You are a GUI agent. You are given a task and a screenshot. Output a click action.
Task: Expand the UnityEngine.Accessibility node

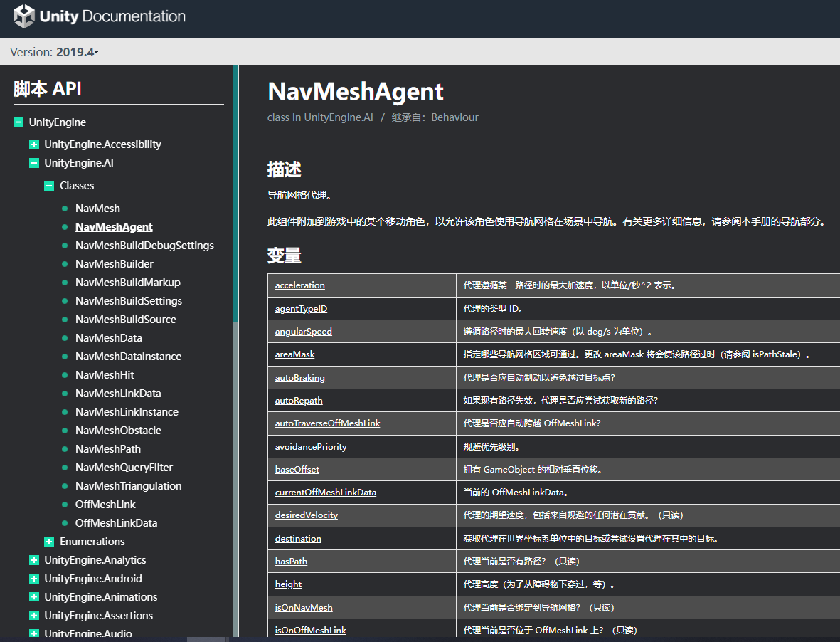[x=33, y=144]
